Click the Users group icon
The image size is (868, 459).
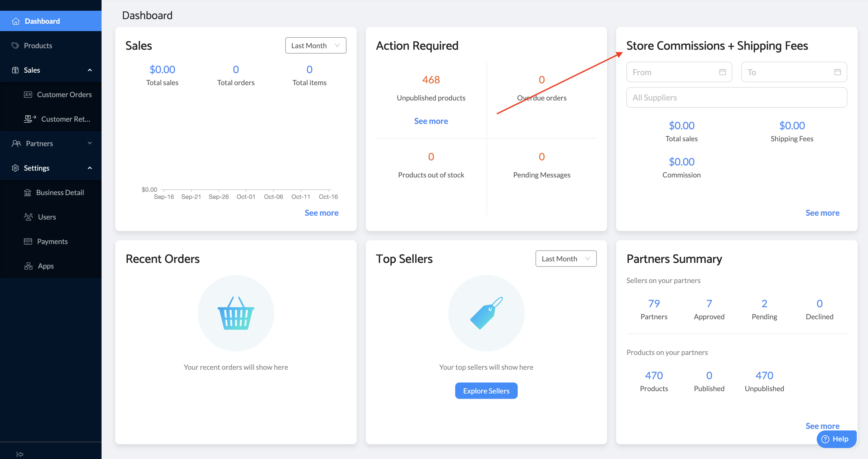coord(28,217)
